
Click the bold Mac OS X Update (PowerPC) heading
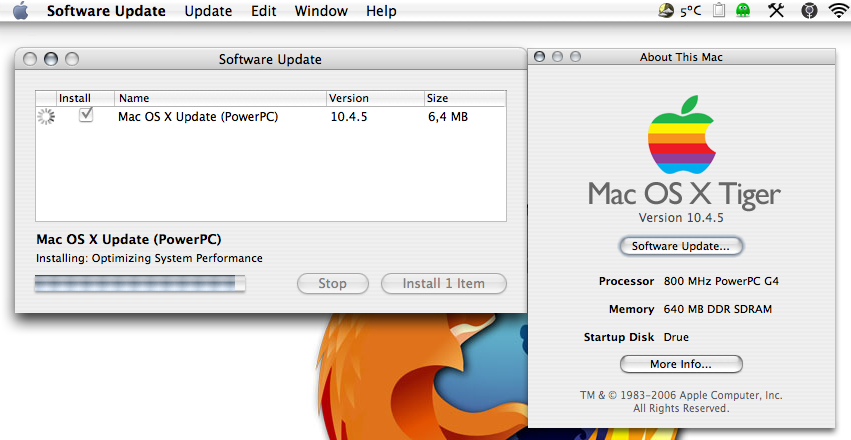129,239
